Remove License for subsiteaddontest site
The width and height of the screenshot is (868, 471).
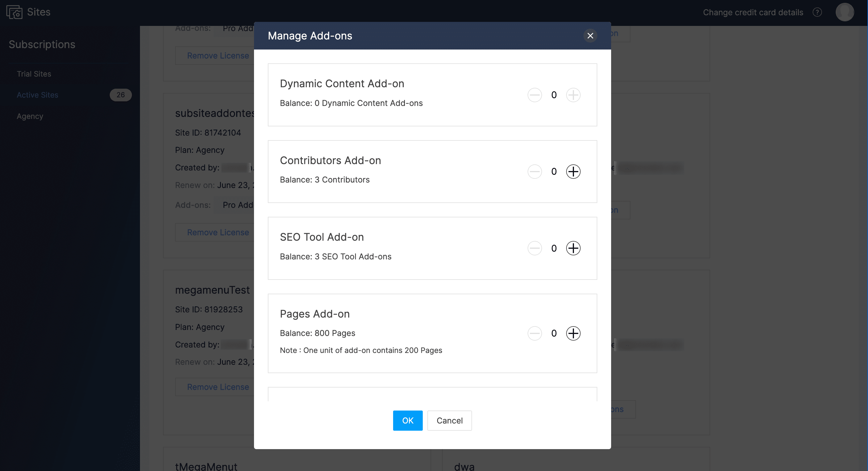tap(218, 232)
